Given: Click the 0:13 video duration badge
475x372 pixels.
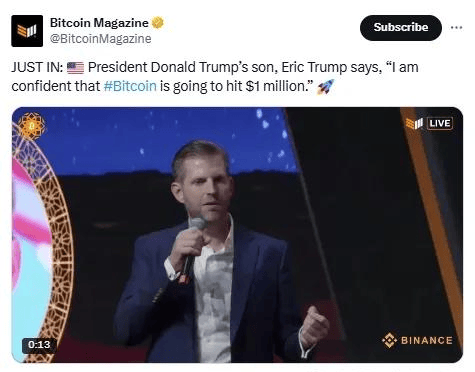Looking at the screenshot, I should point(39,344).
